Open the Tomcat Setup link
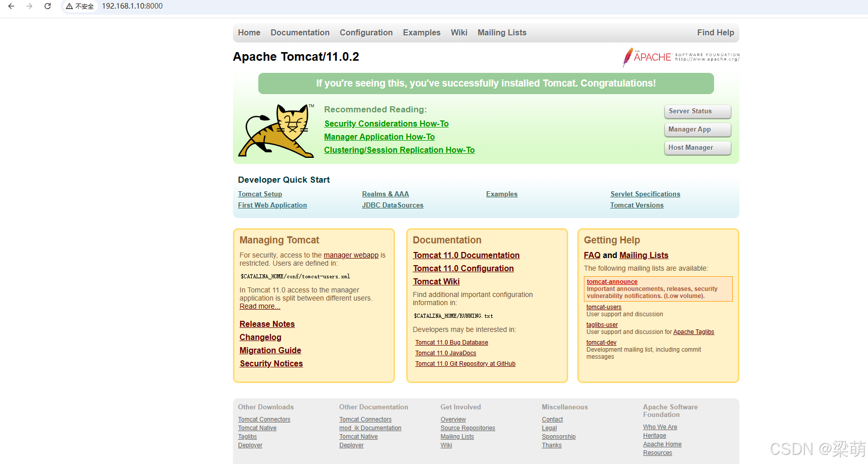Screen dimensions: 868x464 pyautogui.click(x=260, y=194)
